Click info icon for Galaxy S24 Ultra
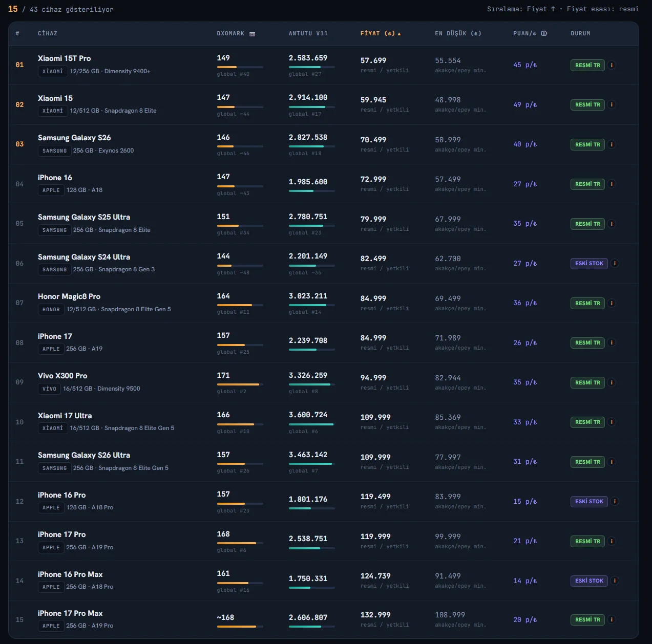652x644 pixels. click(x=615, y=263)
